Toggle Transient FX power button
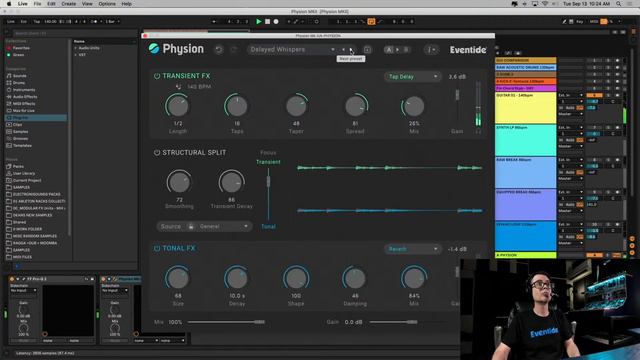This screenshot has width=640, height=360. 157,76
